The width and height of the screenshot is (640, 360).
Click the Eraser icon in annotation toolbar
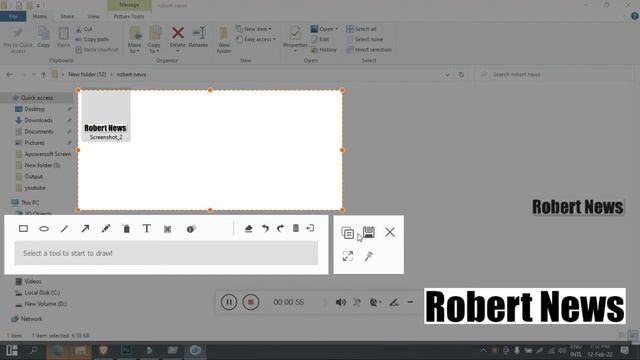coord(248,229)
